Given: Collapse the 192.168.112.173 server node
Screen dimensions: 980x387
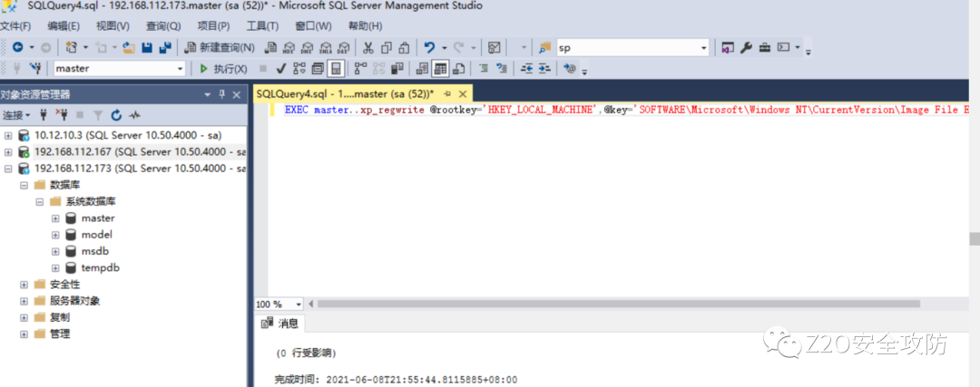Looking at the screenshot, I should coord(8,169).
